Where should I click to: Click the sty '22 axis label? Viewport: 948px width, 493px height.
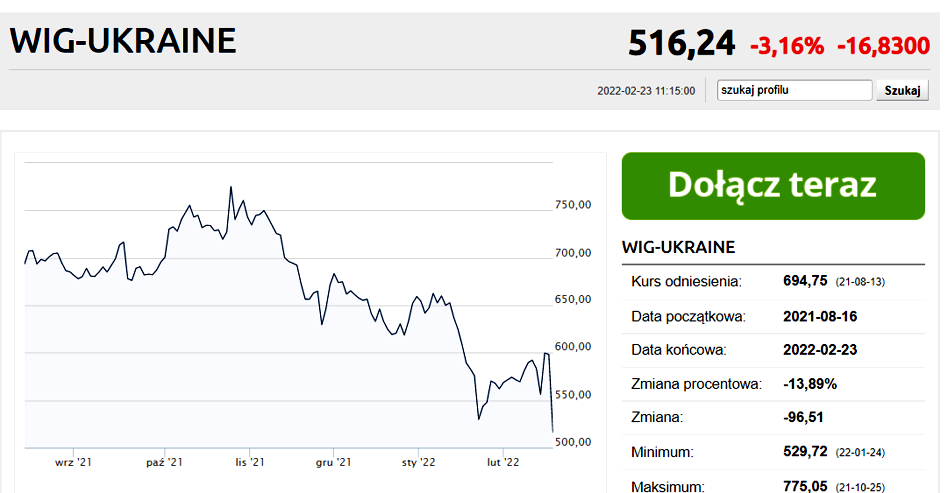point(418,462)
